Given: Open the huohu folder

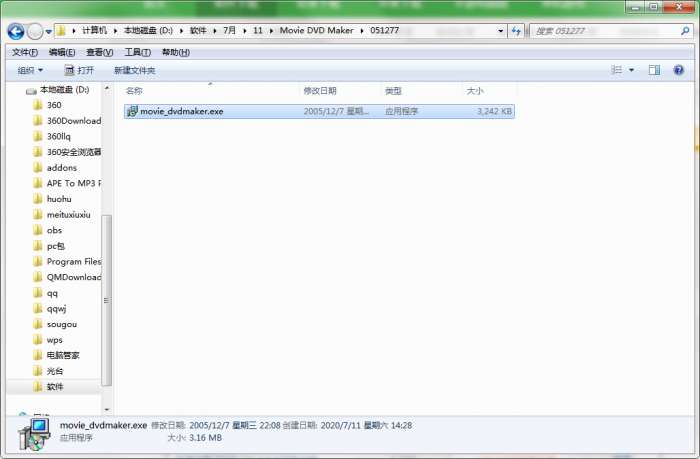Looking at the screenshot, I should point(52,199).
